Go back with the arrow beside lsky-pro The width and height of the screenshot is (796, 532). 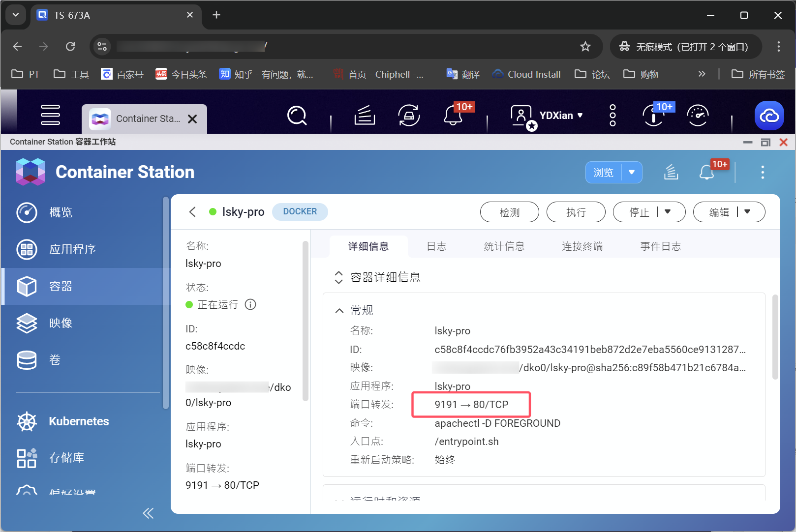(192, 212)
